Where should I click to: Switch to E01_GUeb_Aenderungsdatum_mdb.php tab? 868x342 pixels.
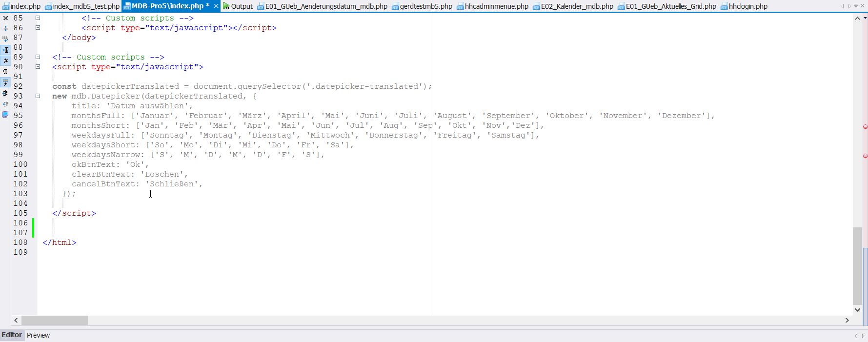[x=322, y=6]
